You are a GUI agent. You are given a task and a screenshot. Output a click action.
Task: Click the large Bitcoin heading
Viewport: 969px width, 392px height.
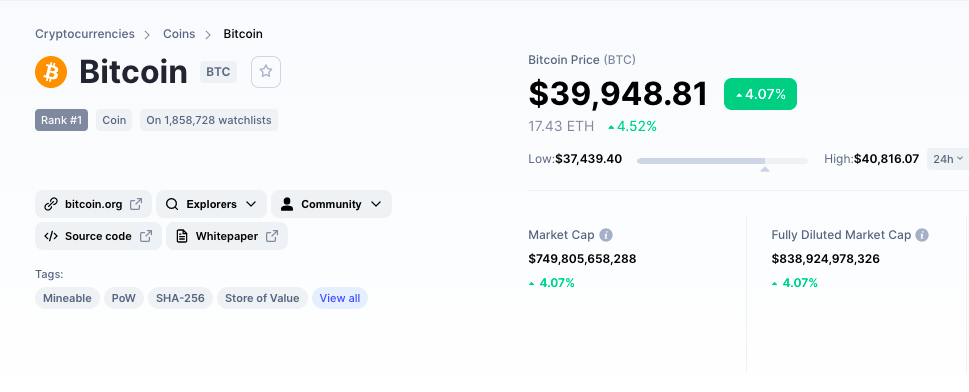(x=133, y=72)
